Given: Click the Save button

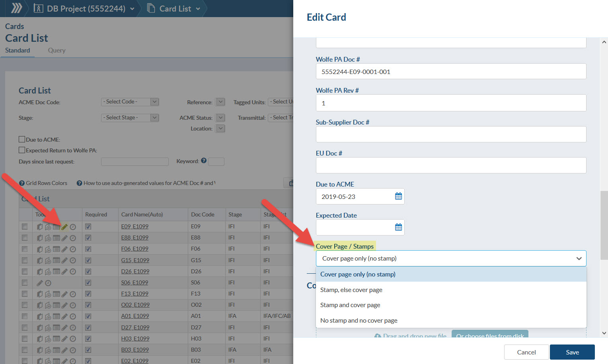Looking at the screenshot, I should (572, 352).
